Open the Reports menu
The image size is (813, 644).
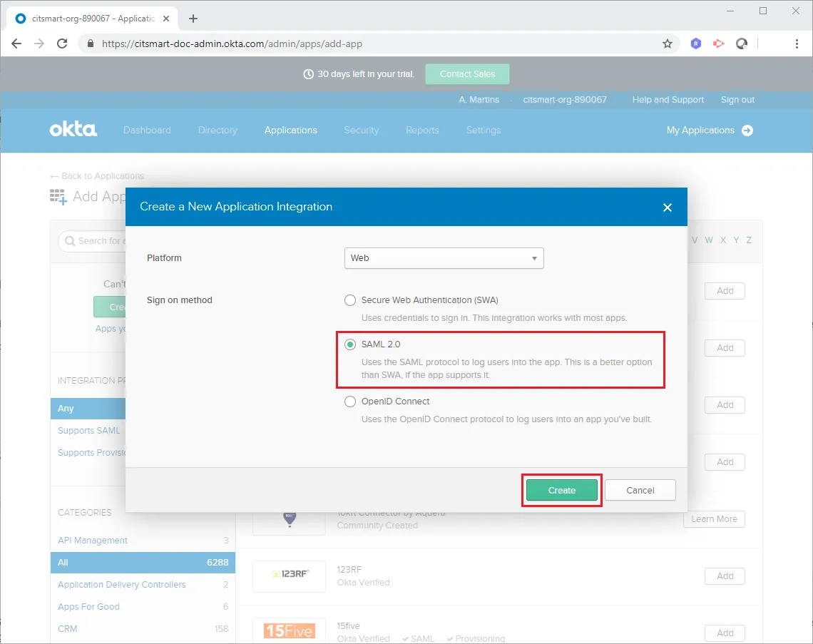point(422,130)
